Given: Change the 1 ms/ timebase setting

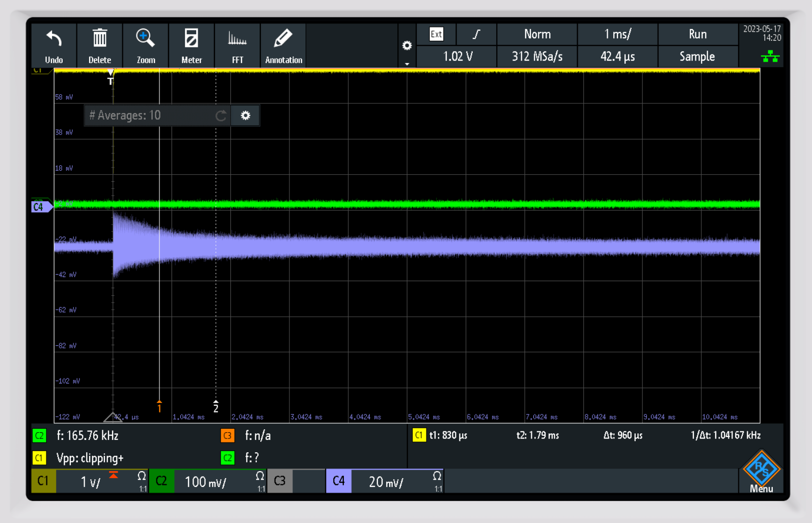Looking at the screenshot, I should click(617, 34).
